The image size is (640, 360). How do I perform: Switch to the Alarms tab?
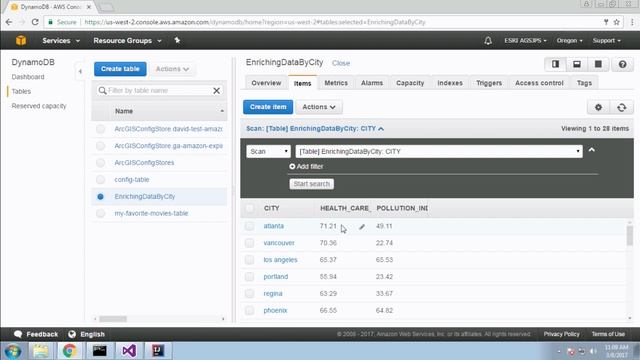click(x=372, y=83)
